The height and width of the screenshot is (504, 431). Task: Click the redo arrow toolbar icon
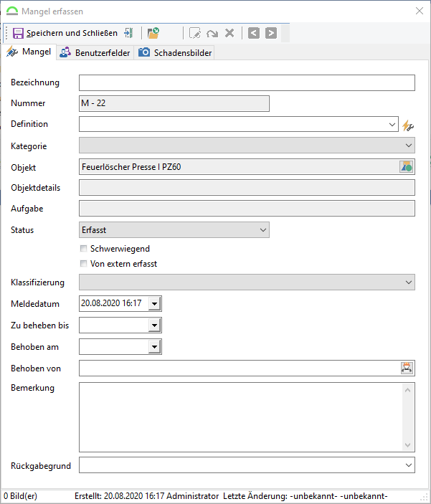pos(212,33)
